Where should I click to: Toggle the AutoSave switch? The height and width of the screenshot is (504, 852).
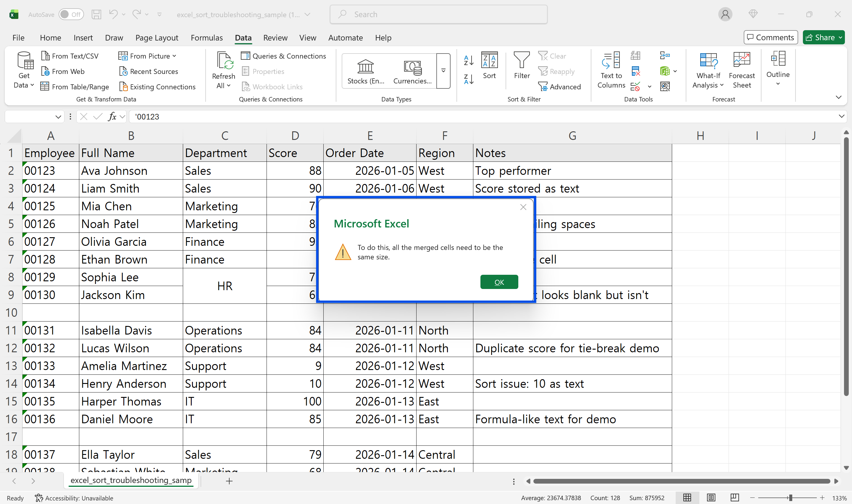click(x=71, y=14)
